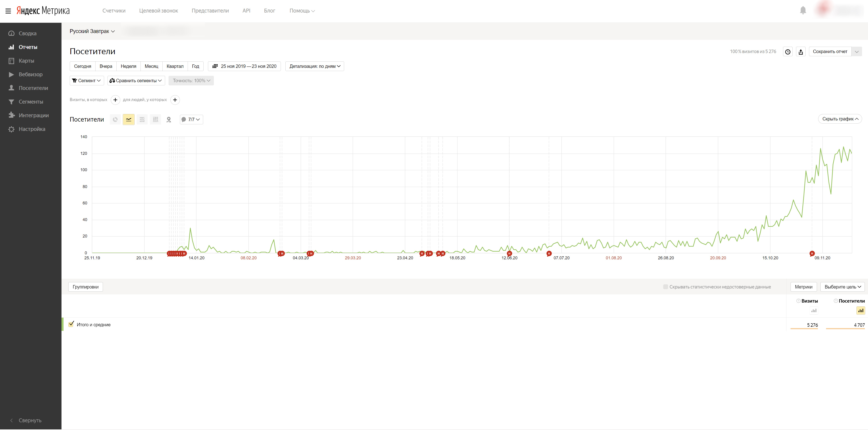This screenshot has height=431, width=868.
Task: Open the date range picker field
Action: click(244, 66)
